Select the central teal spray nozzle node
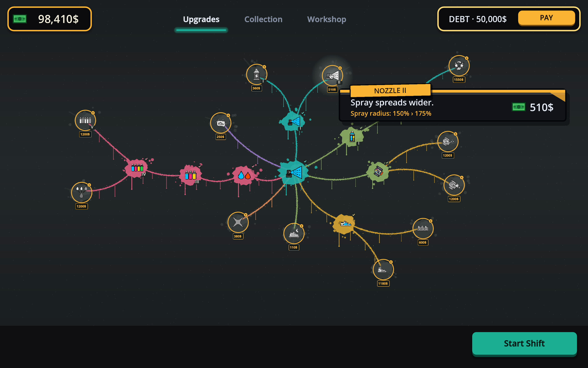Screen dimensions: 588x368 click(293, 172)
